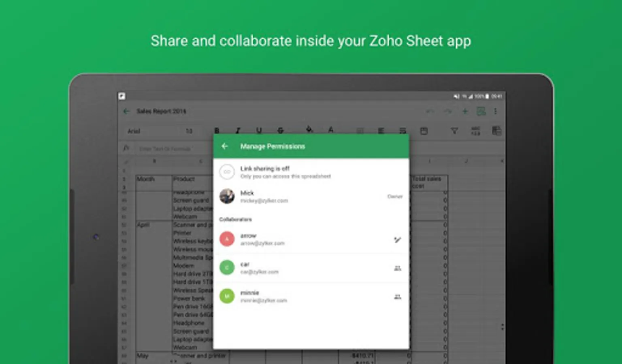Click the fx function icon
Viewport: 622px width, 364px height.
[126, 148]
